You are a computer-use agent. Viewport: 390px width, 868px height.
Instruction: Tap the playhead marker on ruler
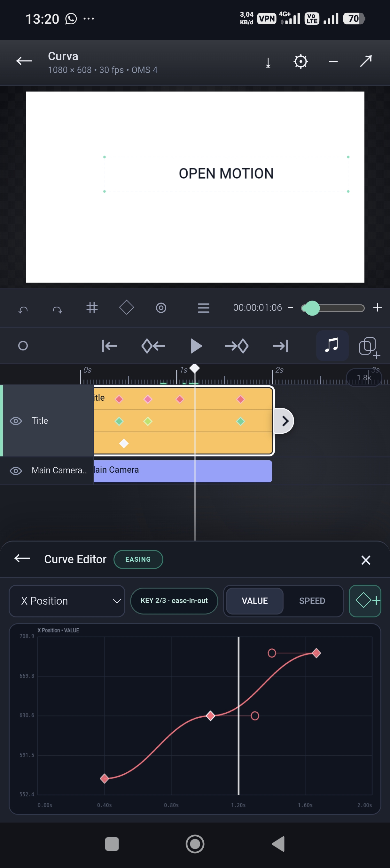[194, 368]
